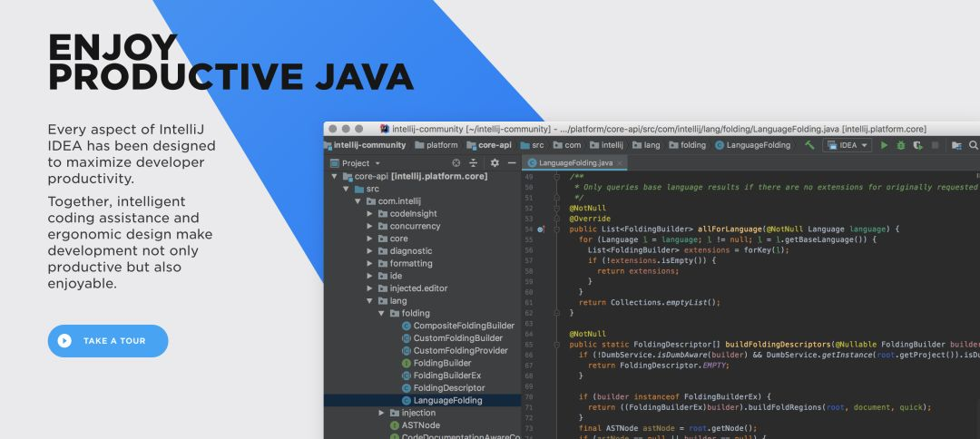
Task: Click the fold marker at line 49
Action: (556, 177)
